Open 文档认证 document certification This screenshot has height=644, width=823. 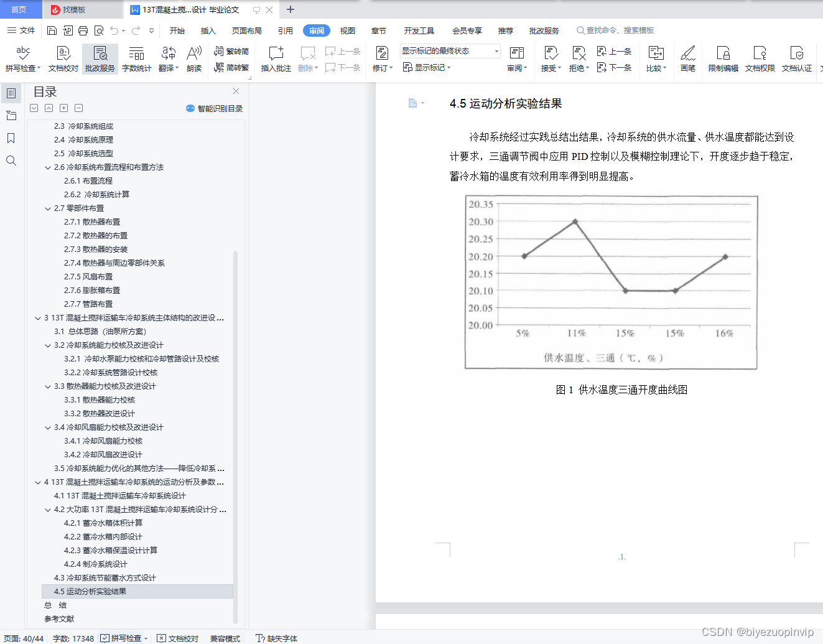pos(797,59)
